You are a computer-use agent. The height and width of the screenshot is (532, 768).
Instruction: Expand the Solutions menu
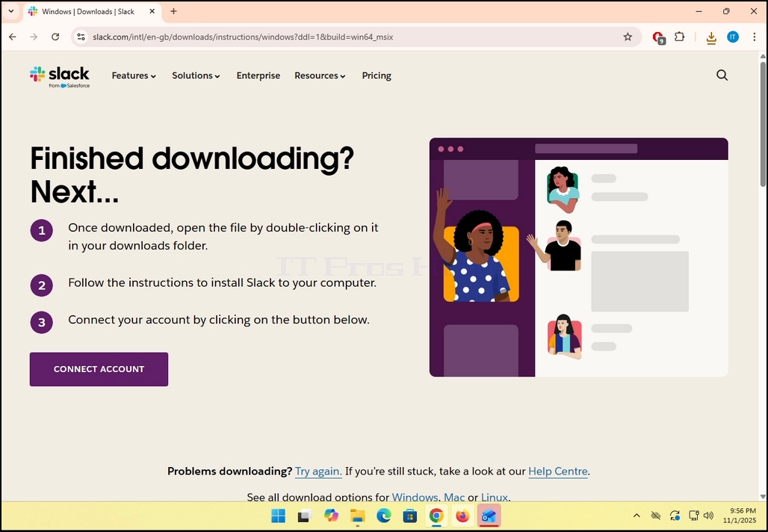coord(196,75)
